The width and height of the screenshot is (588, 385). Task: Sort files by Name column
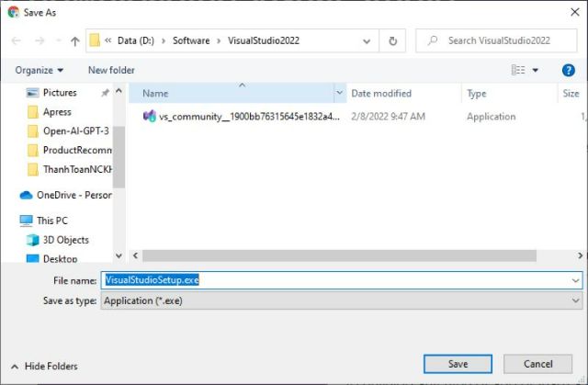pyautogui.click(x=231, y=94)
